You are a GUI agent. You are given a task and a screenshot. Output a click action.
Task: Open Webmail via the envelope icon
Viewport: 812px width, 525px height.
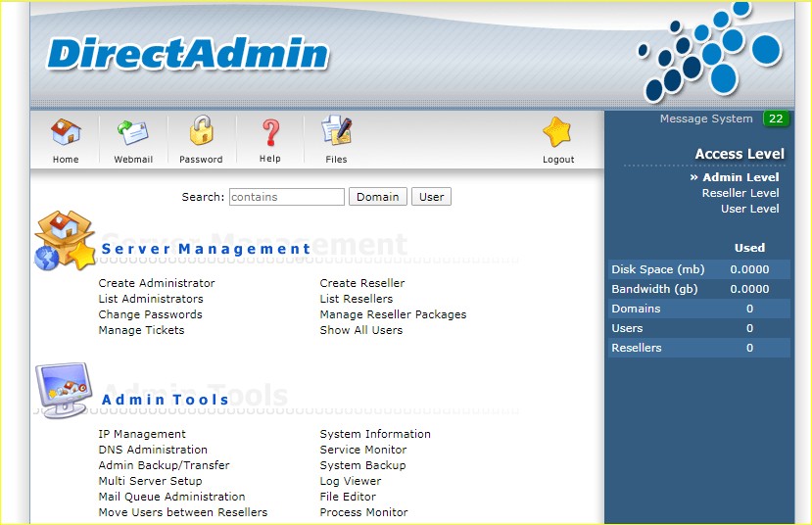133,132
